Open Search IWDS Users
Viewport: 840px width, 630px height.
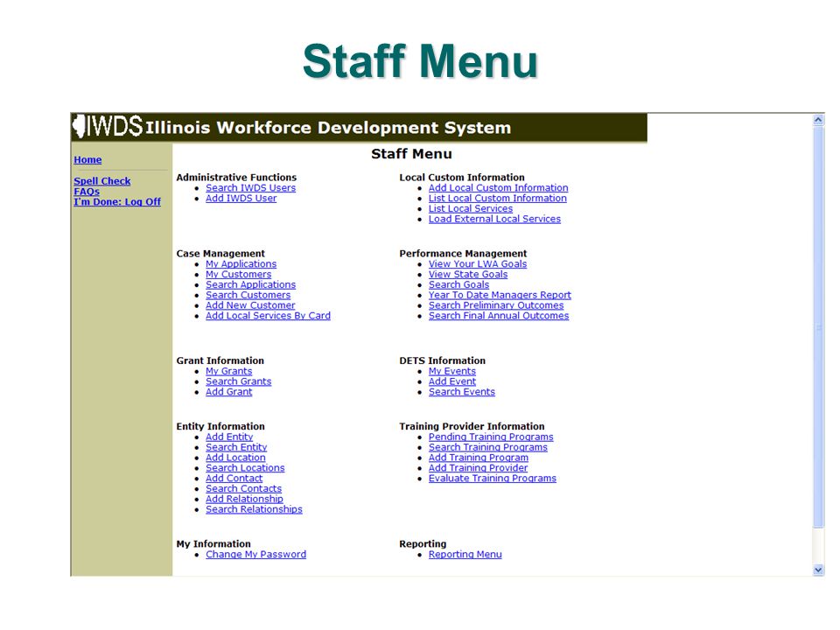click(x=251, y=188)
